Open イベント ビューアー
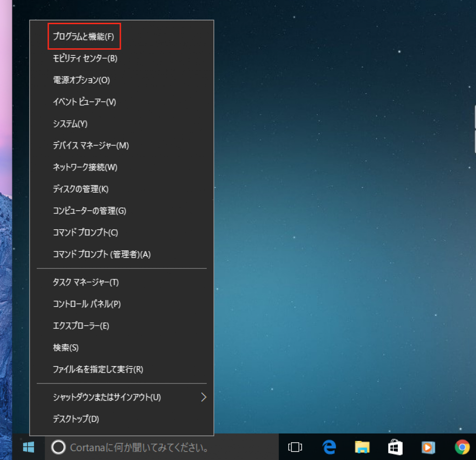This screenshot has width=476, height=460. click(x=85, y=102)
